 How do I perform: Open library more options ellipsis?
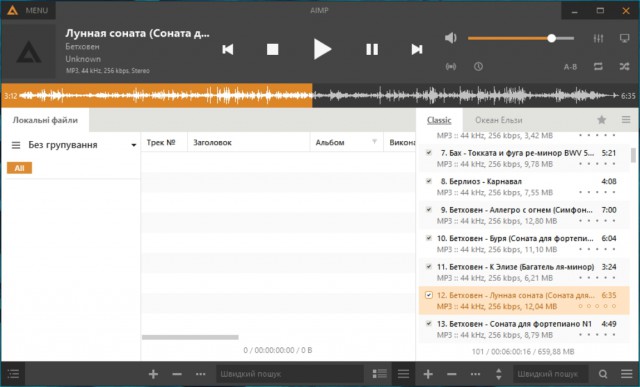pos(200,374)
